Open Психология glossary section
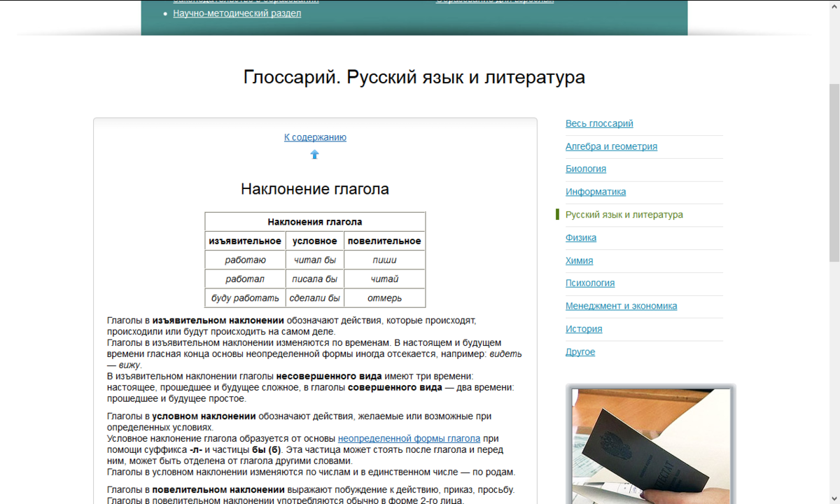Image resolution: width=840 pixels, height=504 pixels. 590,283
